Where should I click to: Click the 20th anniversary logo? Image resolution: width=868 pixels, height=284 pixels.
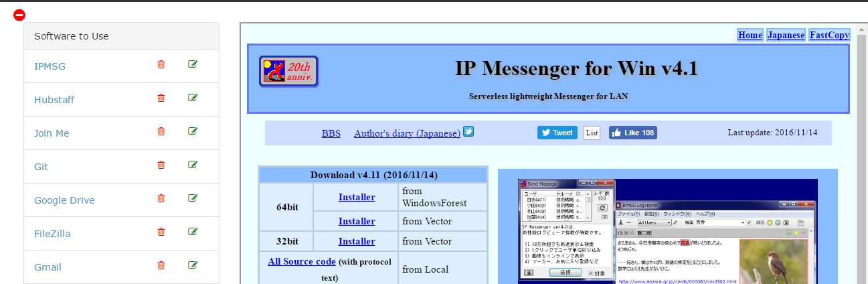click(x=289, y=71)
